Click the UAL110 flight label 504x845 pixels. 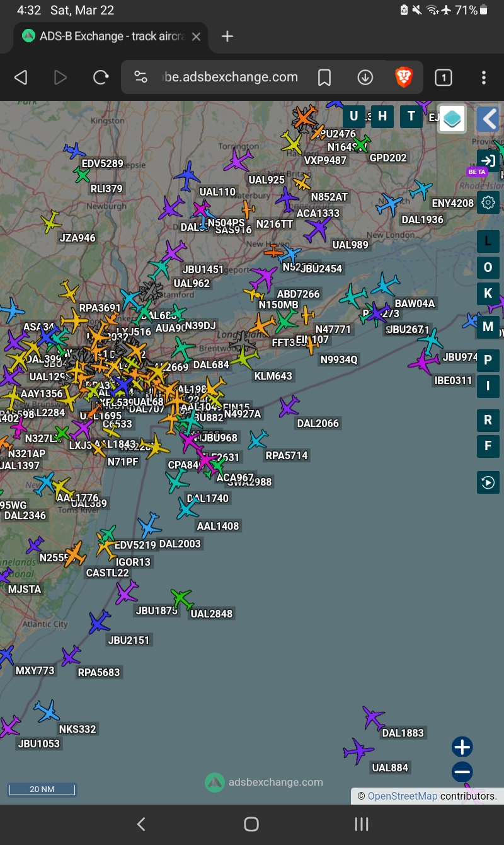(x=217, y=192)
